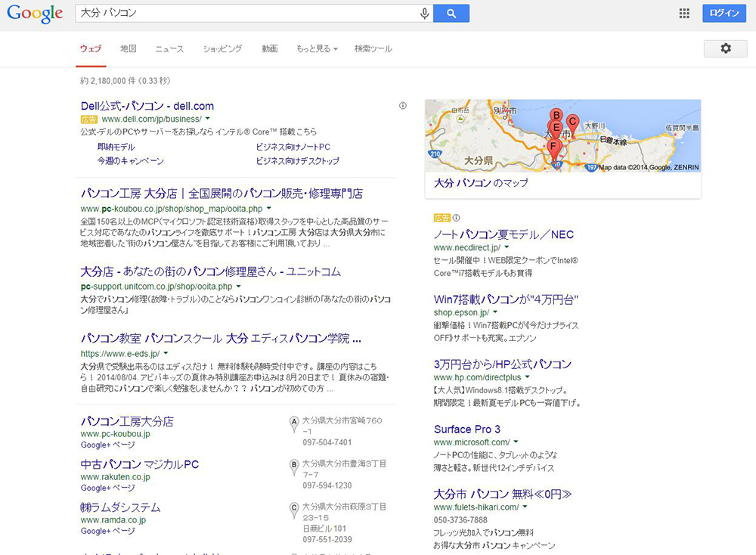Open 即納モデル sitelink
Image resolution: width=756 pixels, height=555 pixels.
click(x=116, y=147)
